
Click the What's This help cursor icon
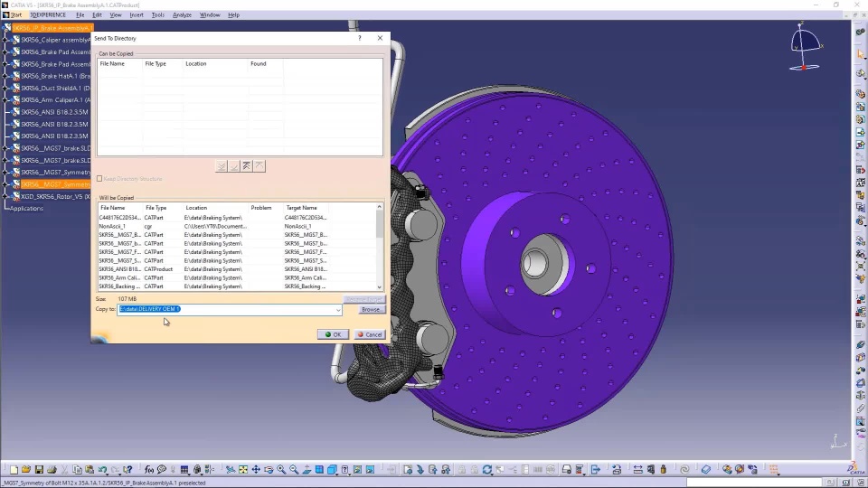pos(127,470)
